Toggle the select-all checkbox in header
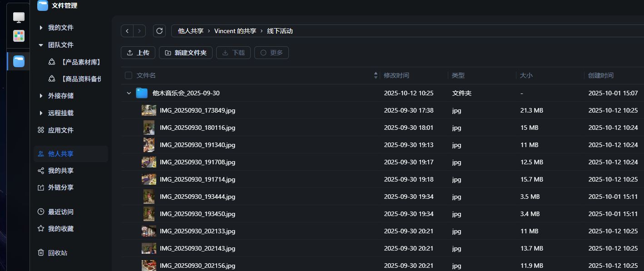This screenshot has width=644, height=271. coord(129,75)
